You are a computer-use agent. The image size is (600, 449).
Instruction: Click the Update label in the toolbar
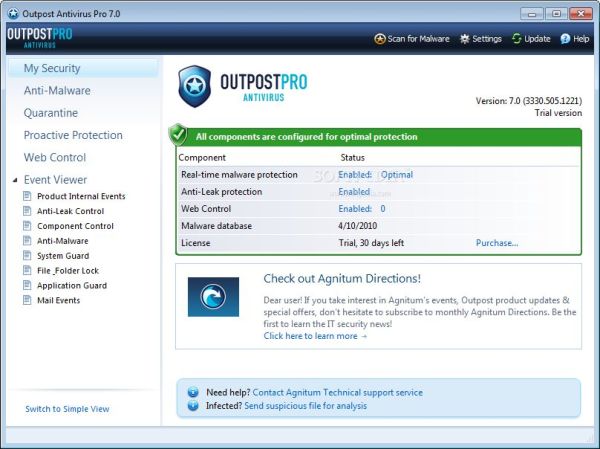[537, 39]
